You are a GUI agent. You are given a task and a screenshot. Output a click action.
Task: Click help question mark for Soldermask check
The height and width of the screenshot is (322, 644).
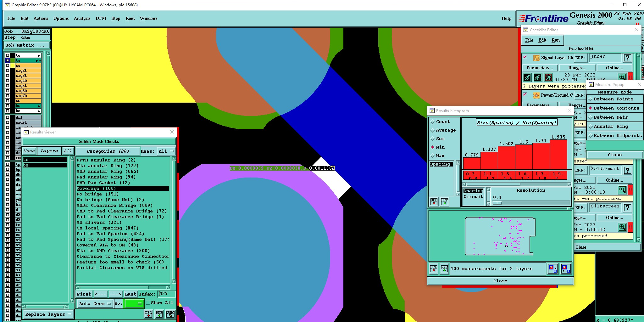click(x=628, y=170)
